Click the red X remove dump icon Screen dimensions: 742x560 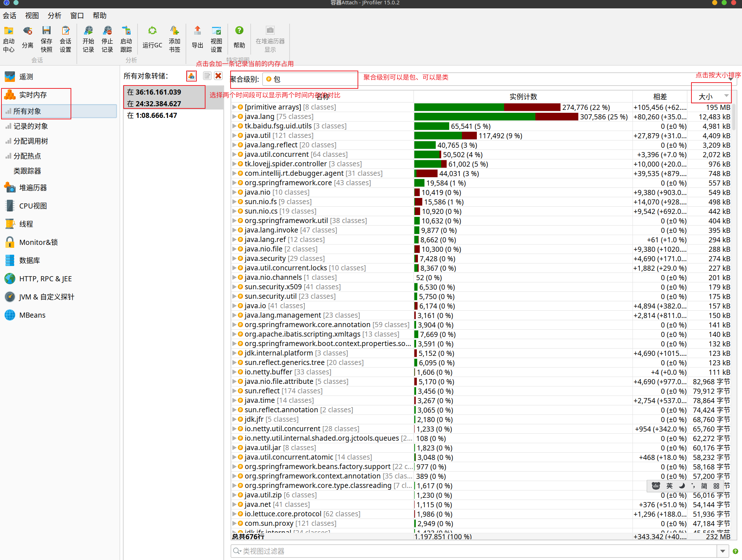pos(218,76)
